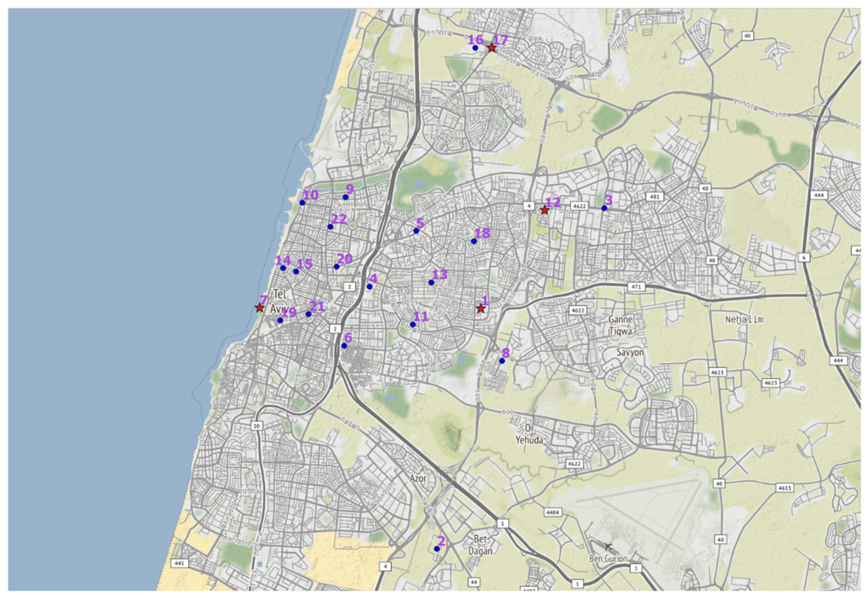Choose the blue dot marker labeled 6

pyautogui.click(x=344, y=346)
